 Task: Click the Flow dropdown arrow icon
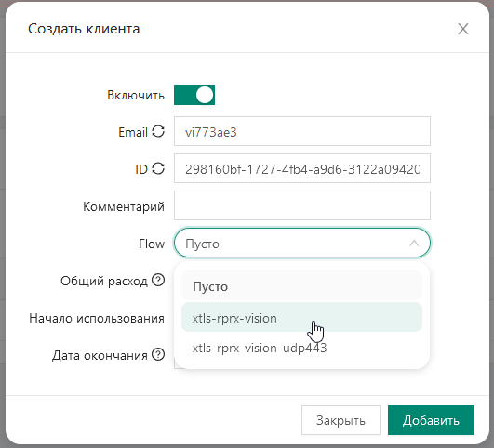(414, 243)
